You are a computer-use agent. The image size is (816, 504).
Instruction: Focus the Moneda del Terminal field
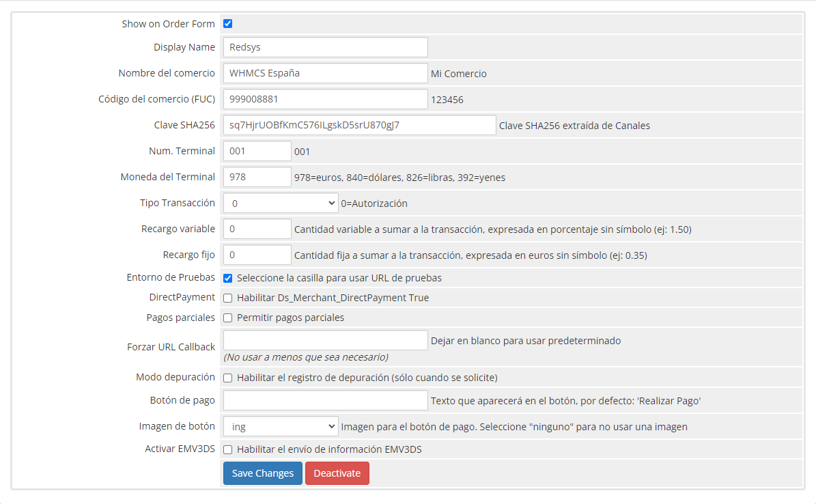click(x=257, y=177)
